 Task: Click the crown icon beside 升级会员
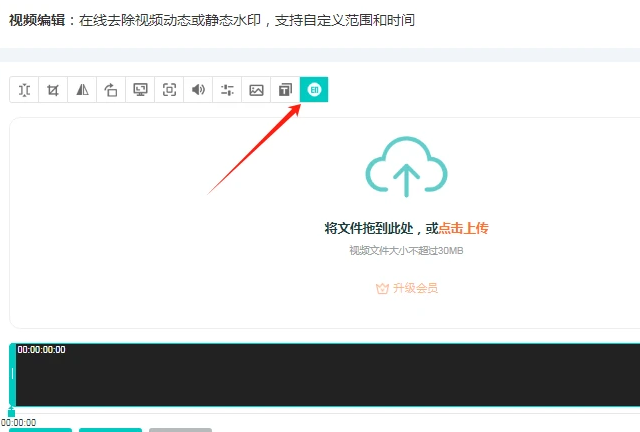click(381, 288)
